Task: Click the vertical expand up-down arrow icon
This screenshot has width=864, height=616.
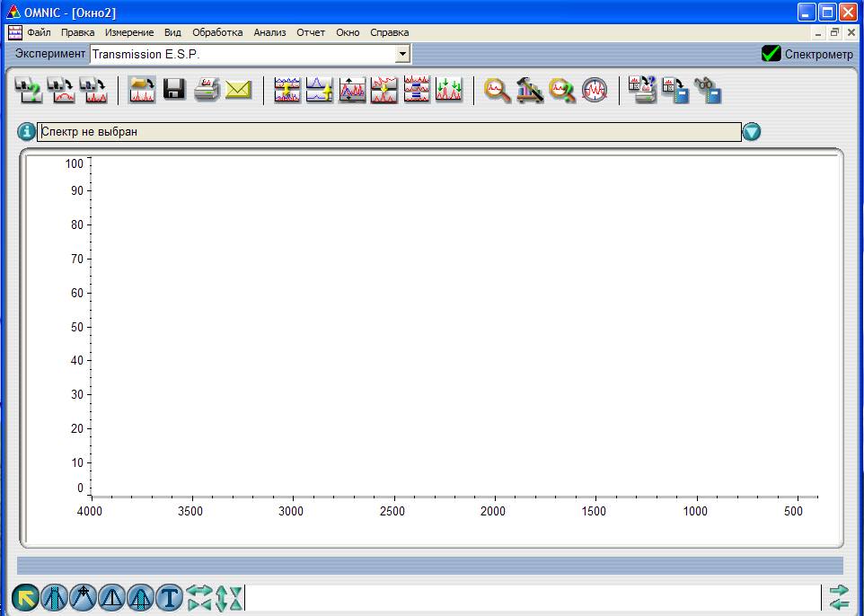Action: point(222,598)
